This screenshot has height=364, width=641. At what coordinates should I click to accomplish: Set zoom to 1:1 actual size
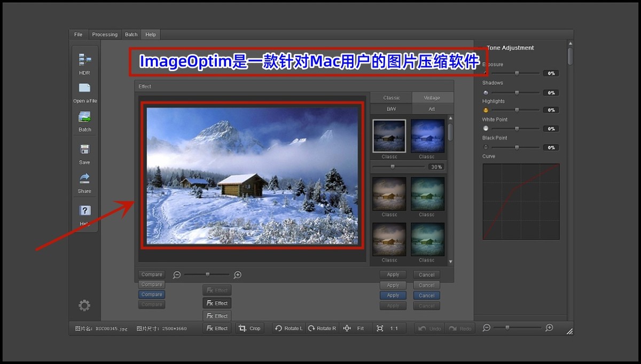[x=387, y=328]
